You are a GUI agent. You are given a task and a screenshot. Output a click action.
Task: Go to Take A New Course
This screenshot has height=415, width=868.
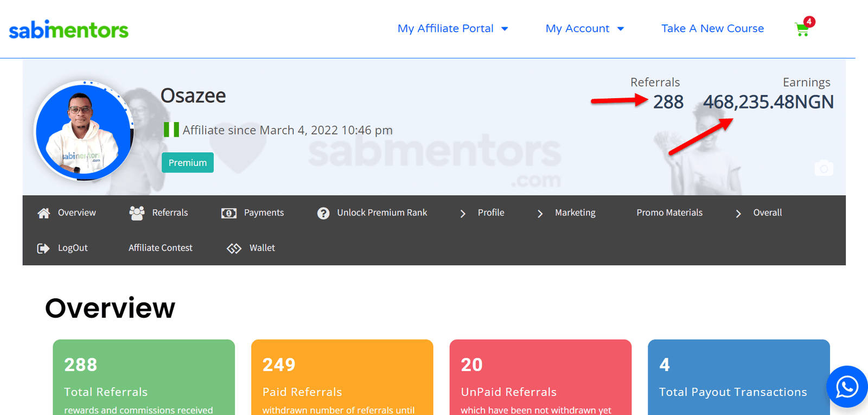[x=712, y=28]
